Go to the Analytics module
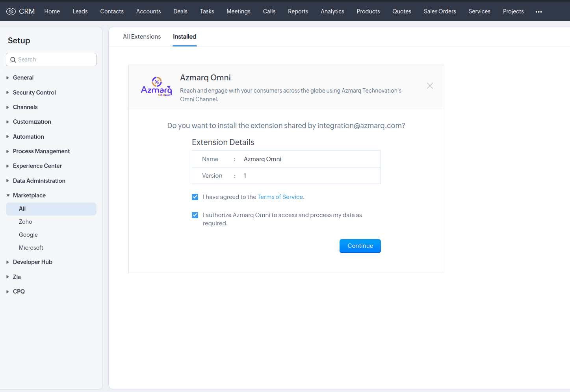Image resolution: width=570 pixels, height=392 pixels. (332, 11)
